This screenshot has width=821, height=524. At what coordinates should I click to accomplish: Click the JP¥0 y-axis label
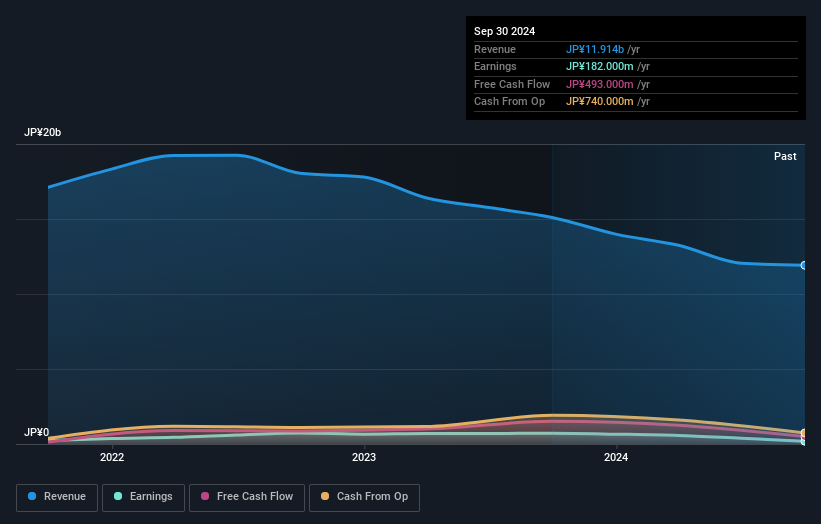36,432
